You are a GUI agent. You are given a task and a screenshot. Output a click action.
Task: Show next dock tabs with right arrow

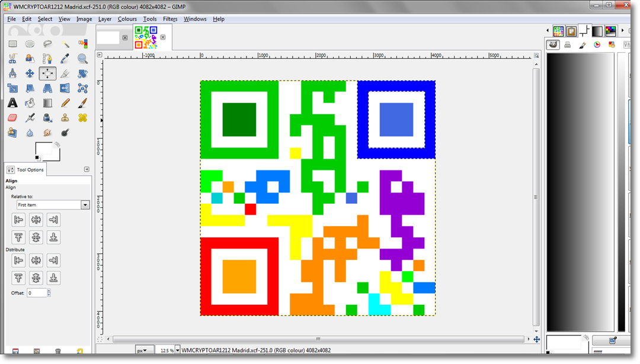coord(622,31)
